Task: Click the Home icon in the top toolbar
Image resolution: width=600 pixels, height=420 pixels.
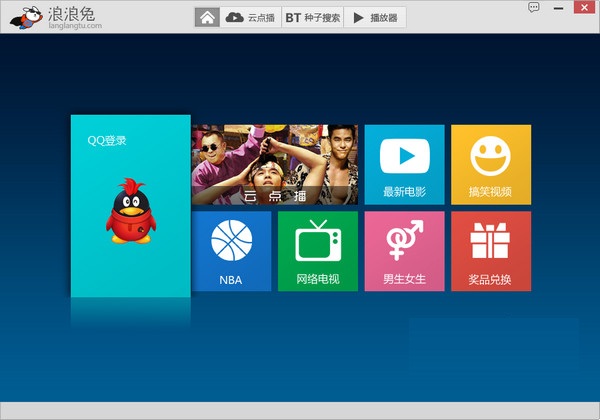Action: tap(207, 17)
